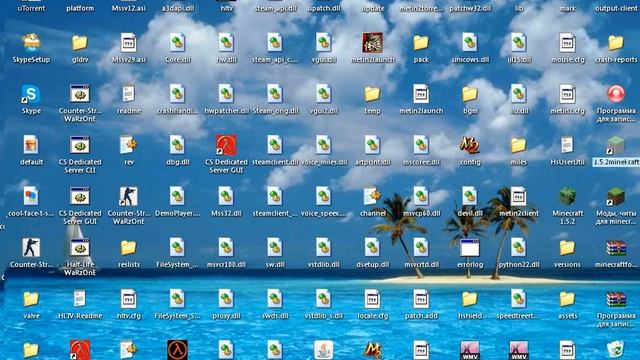Image resolution: width=640 pixels, height=360 pixels.
Task: Open the DemoPlayer file
Action: (178, 197)
